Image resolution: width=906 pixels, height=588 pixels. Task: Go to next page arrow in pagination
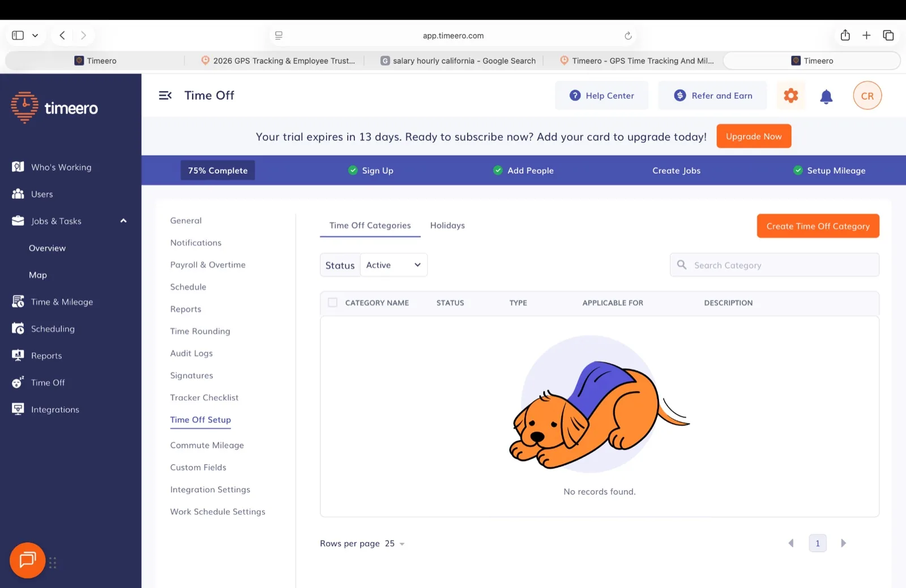click(x=843, y=543)
